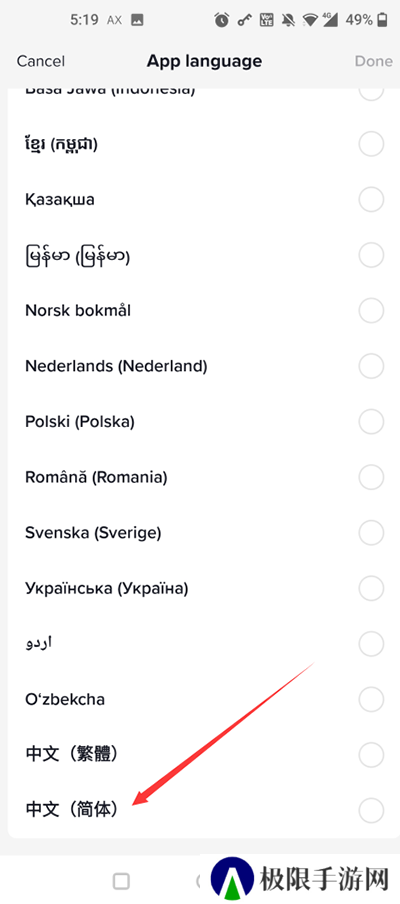
Task: Tap the battery icon in status bar
Action: [382, 20]
